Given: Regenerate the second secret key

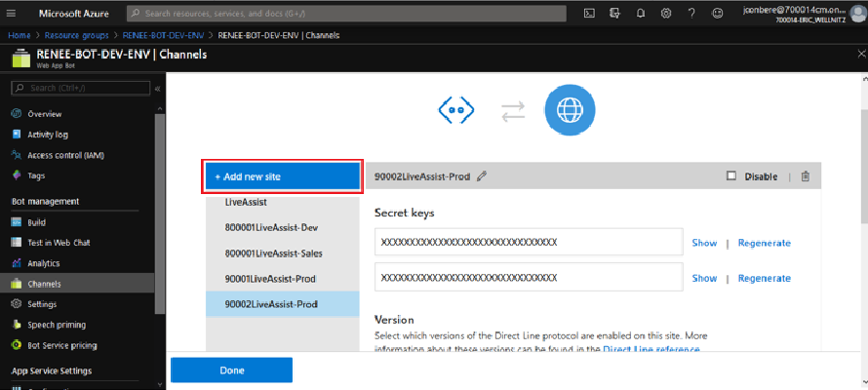Looking at the screenshot, I should point(764,278).
